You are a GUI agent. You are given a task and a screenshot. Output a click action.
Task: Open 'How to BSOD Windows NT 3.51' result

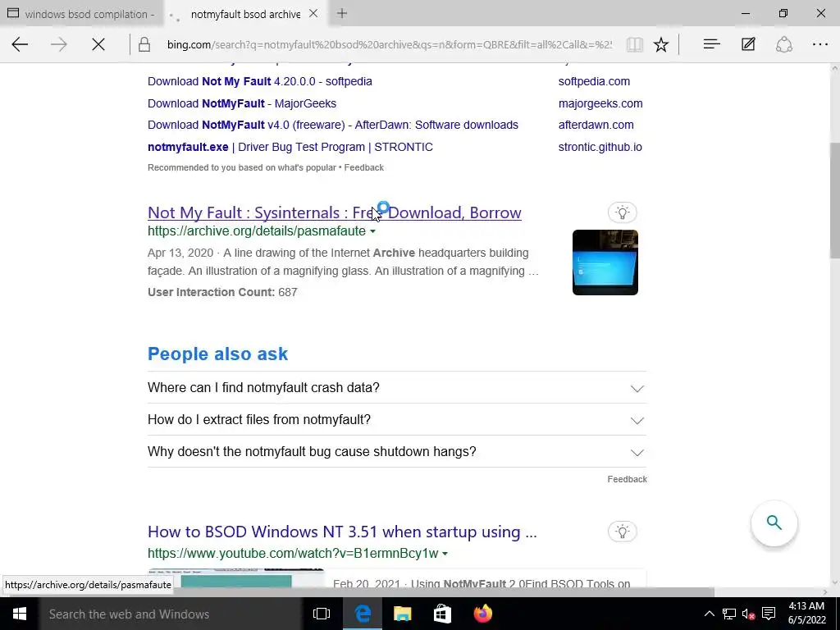click(x=342, y=532)
